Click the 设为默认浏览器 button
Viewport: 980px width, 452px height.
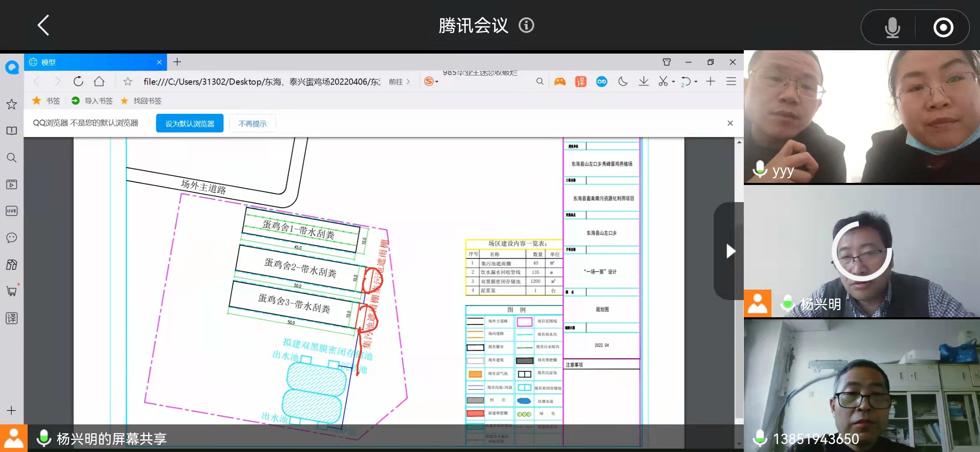(x=190, y=123)
